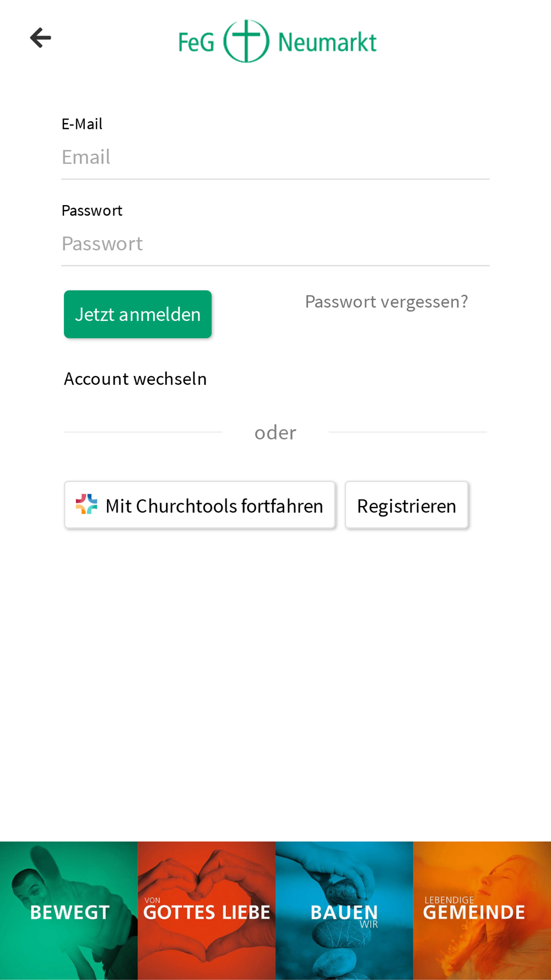Click the green cross logo emblem
This screenshot has width=551, height=980.
tap(246, 41)
